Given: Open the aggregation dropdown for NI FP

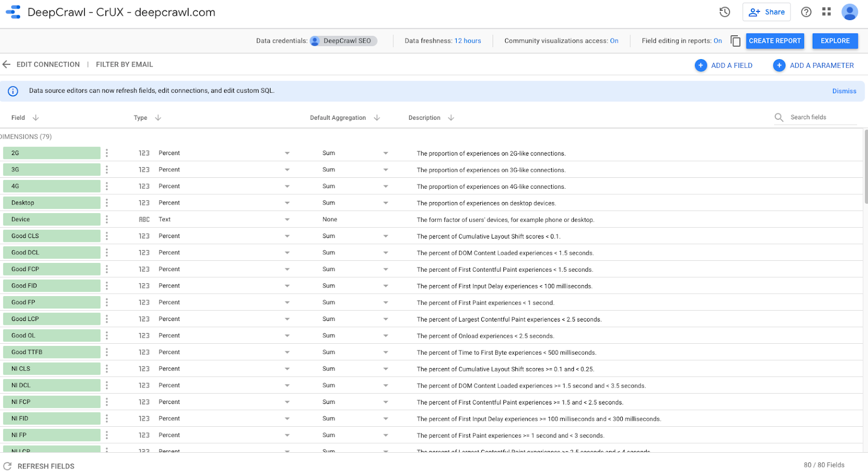Looking at the screenshot, I should (x=386, y=435).
